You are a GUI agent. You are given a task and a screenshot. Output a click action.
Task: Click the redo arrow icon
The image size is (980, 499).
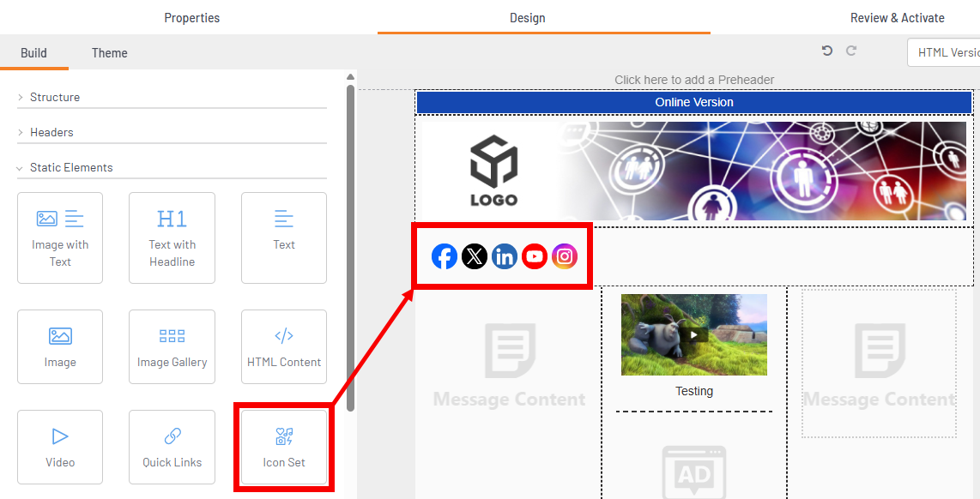(x=851, y=51)
